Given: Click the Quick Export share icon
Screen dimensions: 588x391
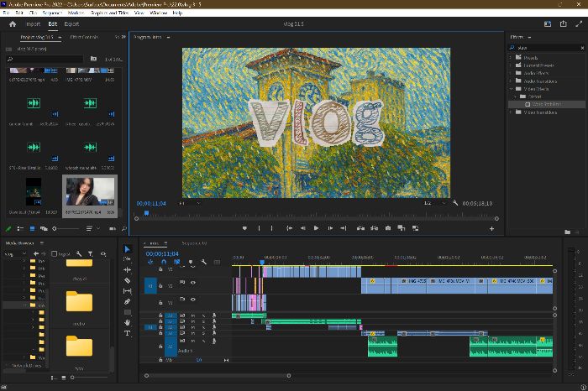Looking at the screenshot, I should click(x=564, y=24).
